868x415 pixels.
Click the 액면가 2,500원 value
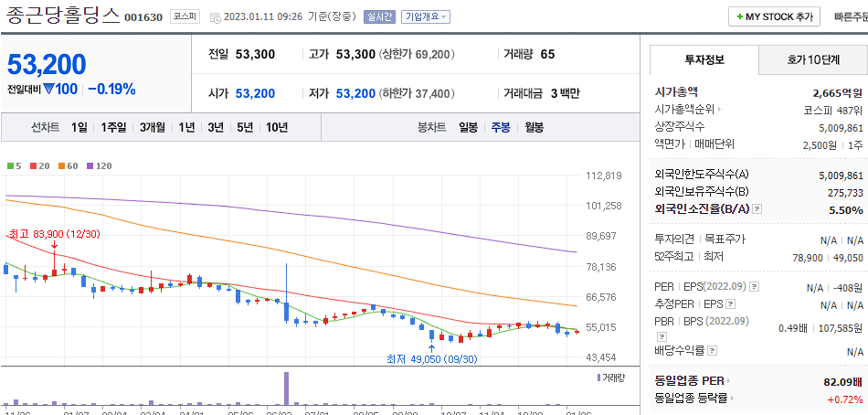click(821, 145)
